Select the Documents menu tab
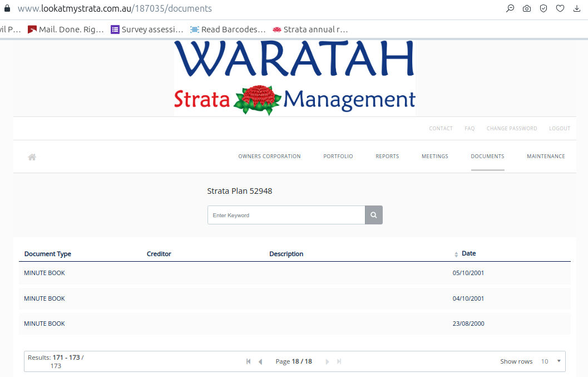The height and width of the screenshot is (377, 588). 487,156
